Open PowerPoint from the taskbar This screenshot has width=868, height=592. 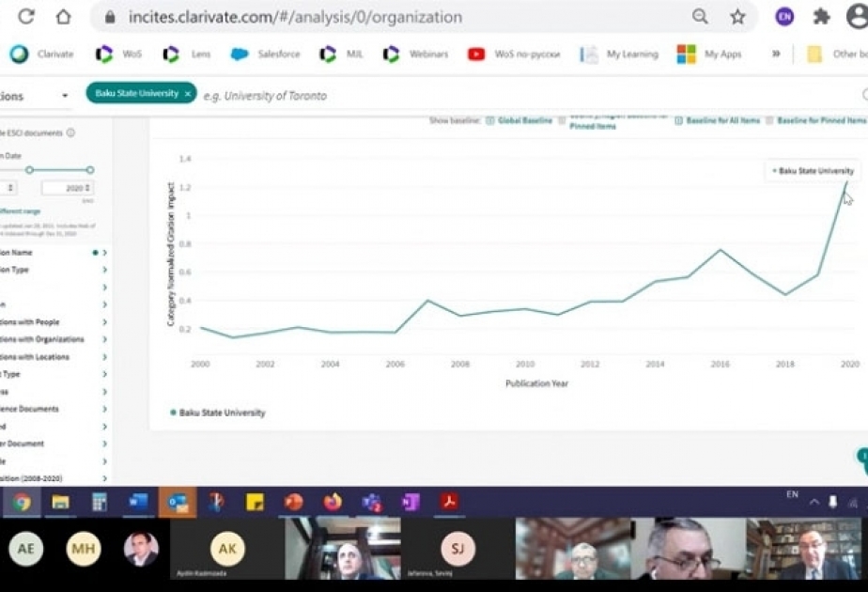(x=294, y=503)
